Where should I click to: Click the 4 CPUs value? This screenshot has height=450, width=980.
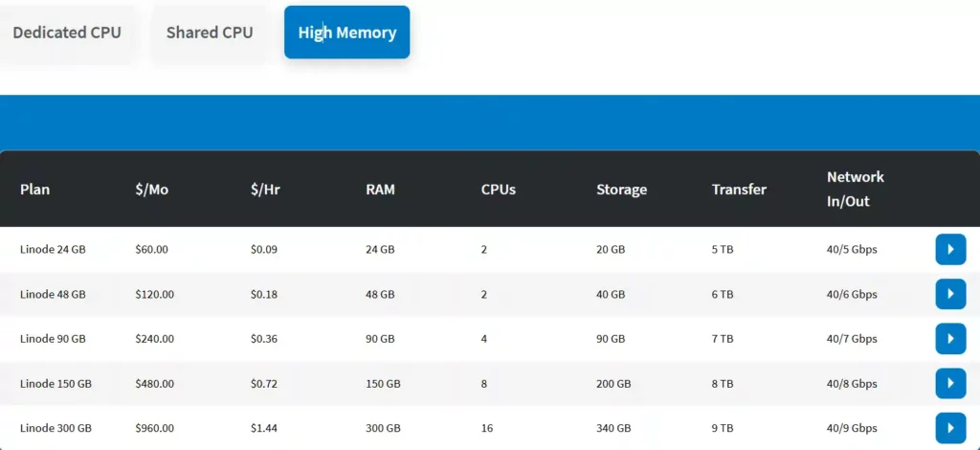point(484,339)
